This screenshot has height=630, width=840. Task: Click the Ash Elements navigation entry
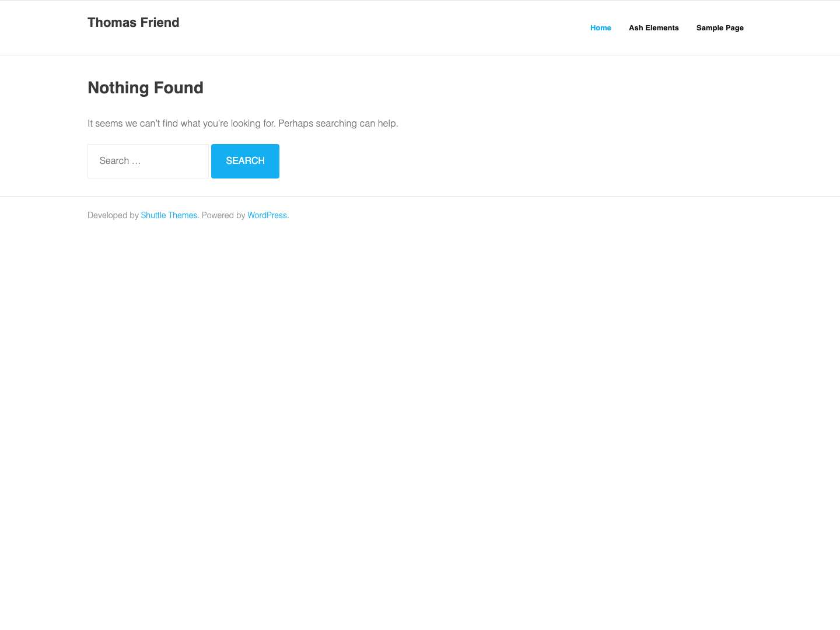click(x=654, y=27)
